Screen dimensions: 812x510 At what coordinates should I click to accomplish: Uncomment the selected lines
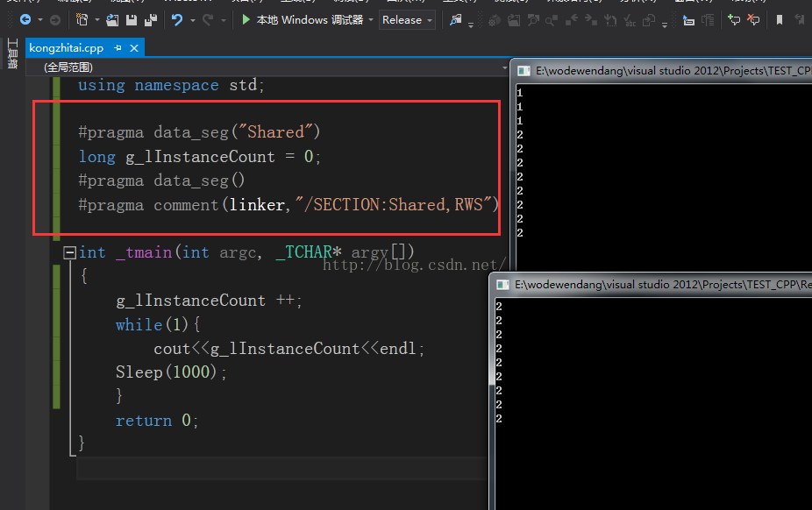tap(753, 20)
